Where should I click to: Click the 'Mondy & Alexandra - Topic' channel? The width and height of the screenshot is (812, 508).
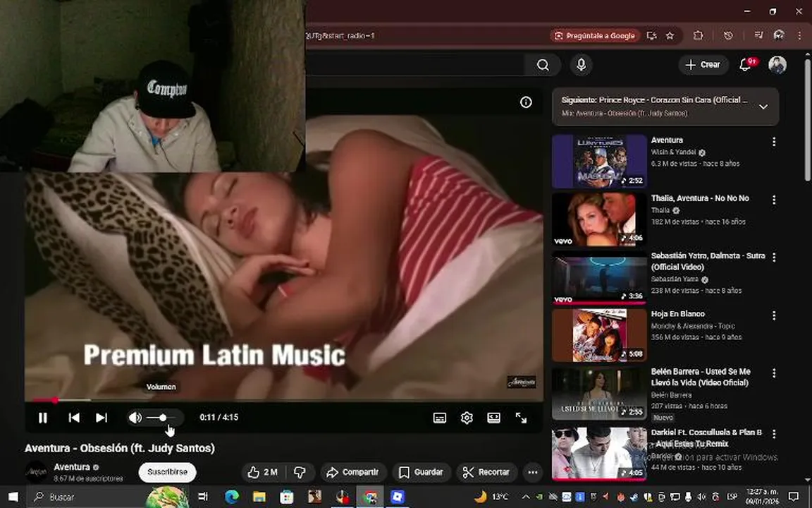coord(692,326)
